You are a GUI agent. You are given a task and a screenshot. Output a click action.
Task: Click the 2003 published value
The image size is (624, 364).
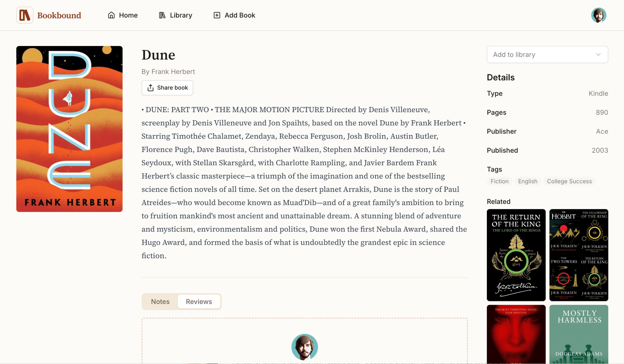600,150
